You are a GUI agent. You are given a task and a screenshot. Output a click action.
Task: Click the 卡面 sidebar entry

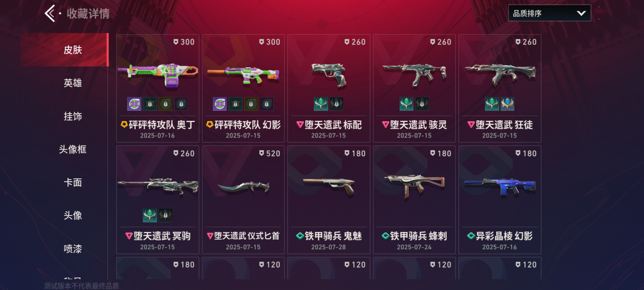(73, 183)
